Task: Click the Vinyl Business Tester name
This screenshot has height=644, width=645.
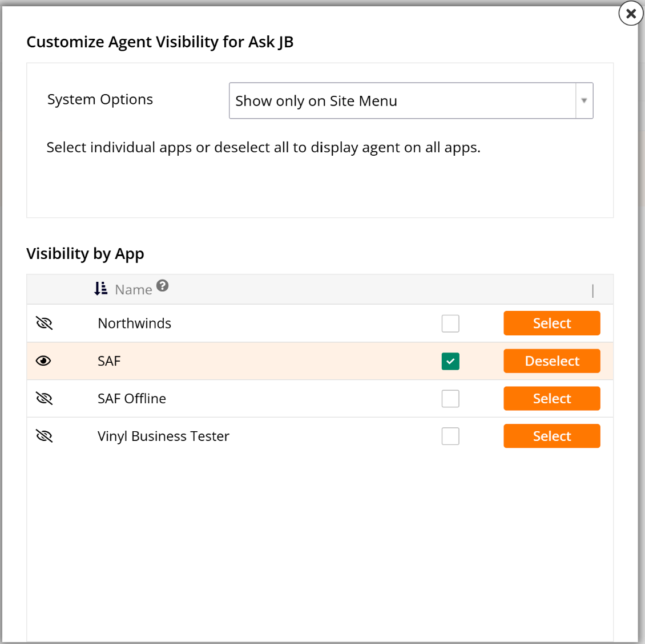Action: point(163,436)
